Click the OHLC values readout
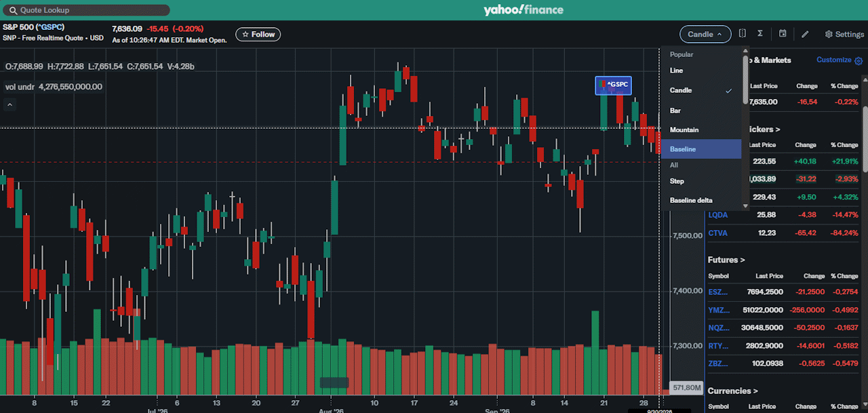The width and height of the screenshot is (868, 413). click(x=100, y=66)
